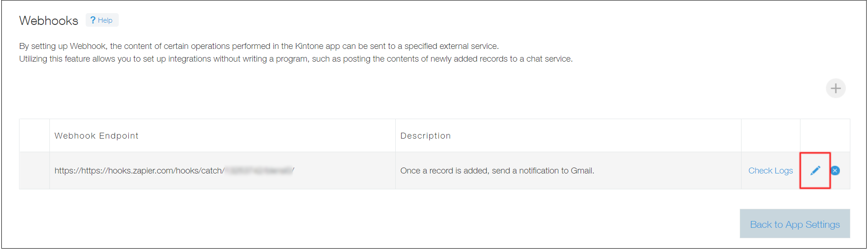Click the blank header cell above Check Logs
The image size is (868, 250).
770,136
